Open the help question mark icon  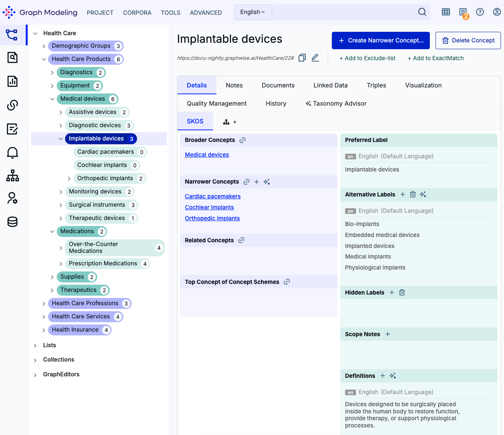coord(480,12)
